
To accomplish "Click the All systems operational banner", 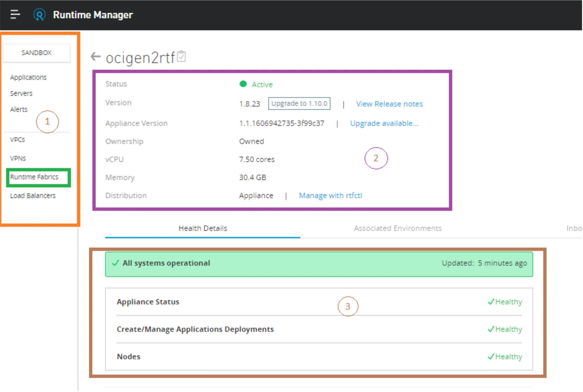I will click(319, 264).
